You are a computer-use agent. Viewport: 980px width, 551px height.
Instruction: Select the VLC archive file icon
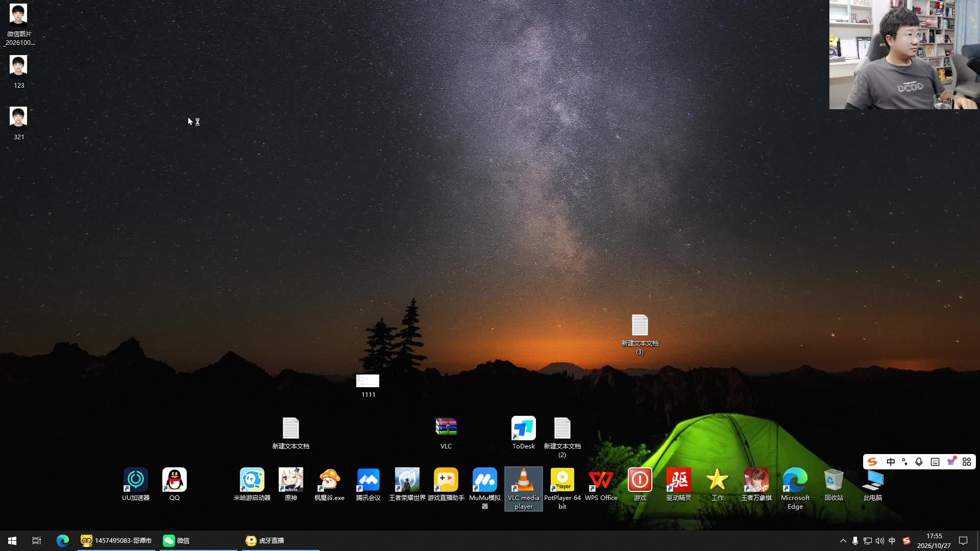(x=446, y=433)
